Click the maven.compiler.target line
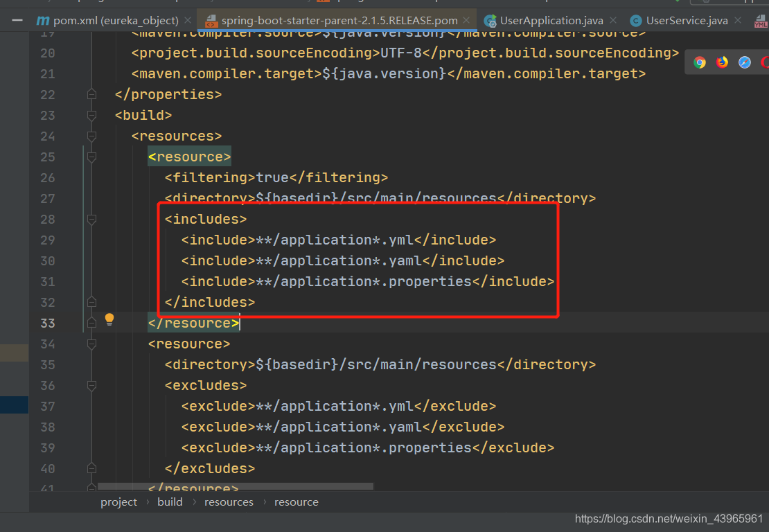This screenshot has height=532, width=769. (389, 73)
